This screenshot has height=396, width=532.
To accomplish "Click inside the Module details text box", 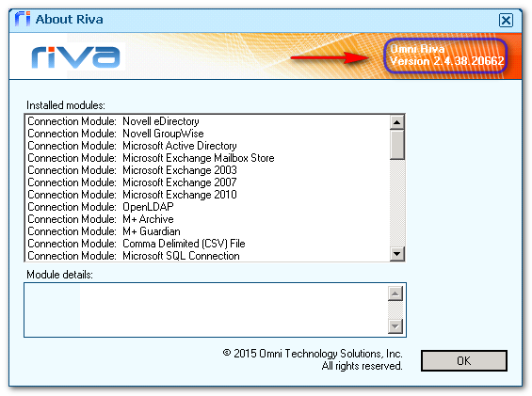I will click(x=206, y=309).
